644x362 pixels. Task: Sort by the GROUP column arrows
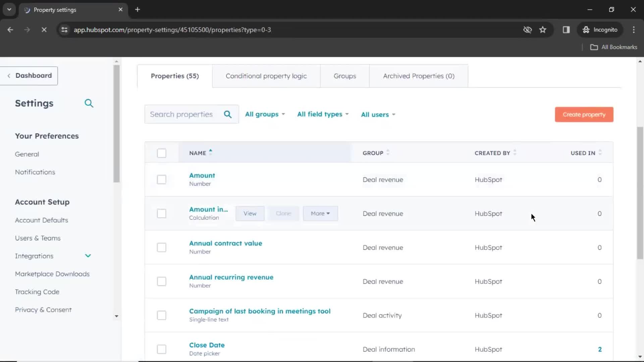388,153
